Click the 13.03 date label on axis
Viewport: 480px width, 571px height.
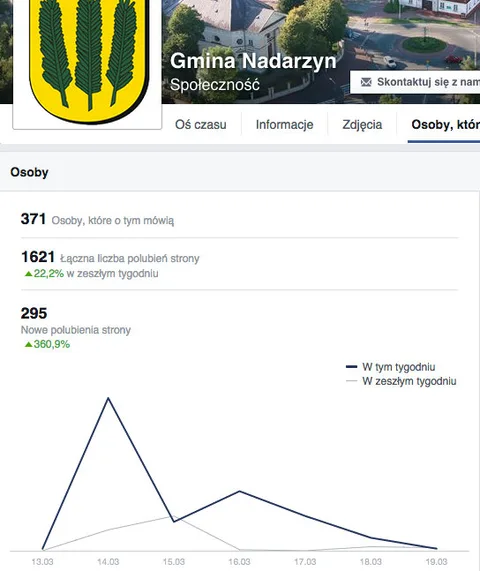coord(42,562)
